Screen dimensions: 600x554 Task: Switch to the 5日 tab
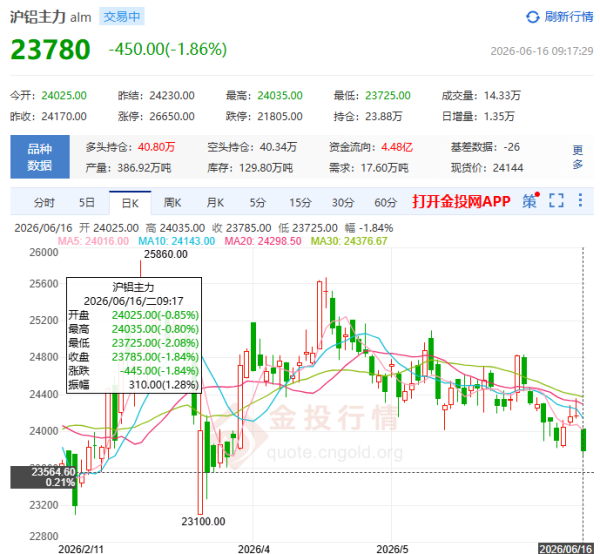87,202
